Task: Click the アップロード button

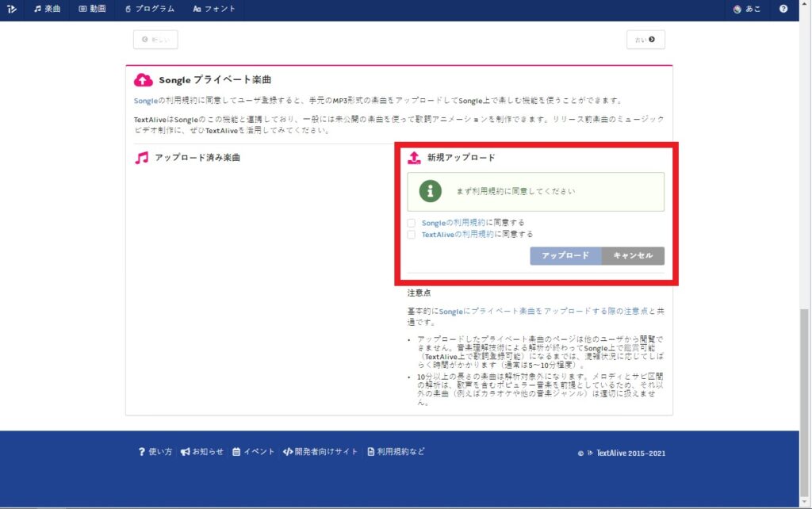Action: tap(565, 255)
